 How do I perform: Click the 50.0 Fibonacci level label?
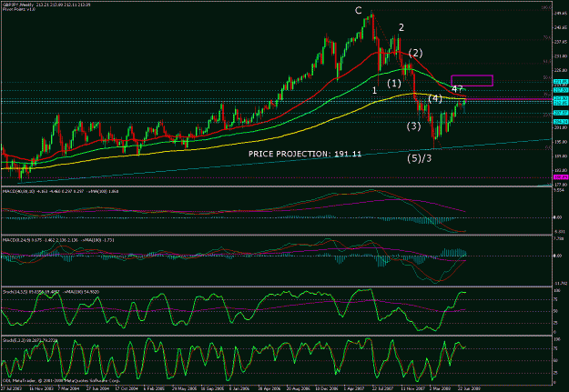pyautogui.click(x=547, y=77)
